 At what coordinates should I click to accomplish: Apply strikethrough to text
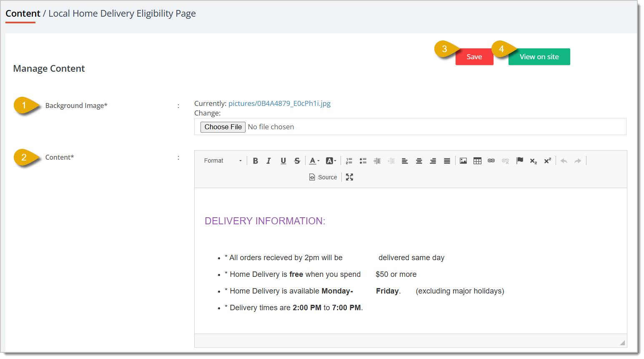click(297, 161)
